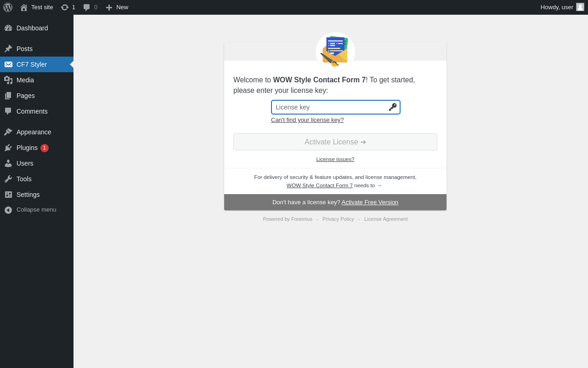The width and height of the screenshot is (588, 368).
Task: Open WOW Style Contact Form 7 link
Action: click(x=320, y=185)
